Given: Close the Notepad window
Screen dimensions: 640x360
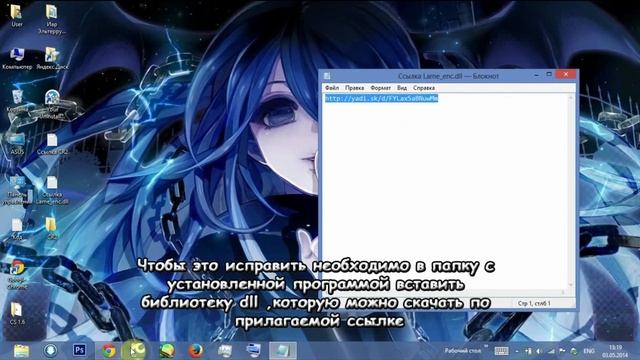Looking at the screenshot, I should click(566, 74).
